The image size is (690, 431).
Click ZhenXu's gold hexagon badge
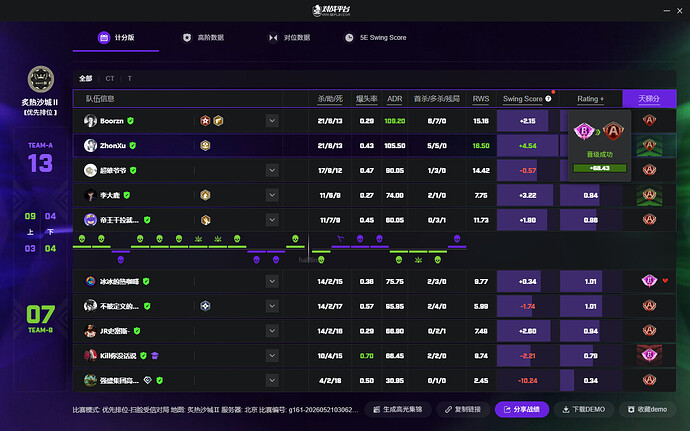click(205, 145)
